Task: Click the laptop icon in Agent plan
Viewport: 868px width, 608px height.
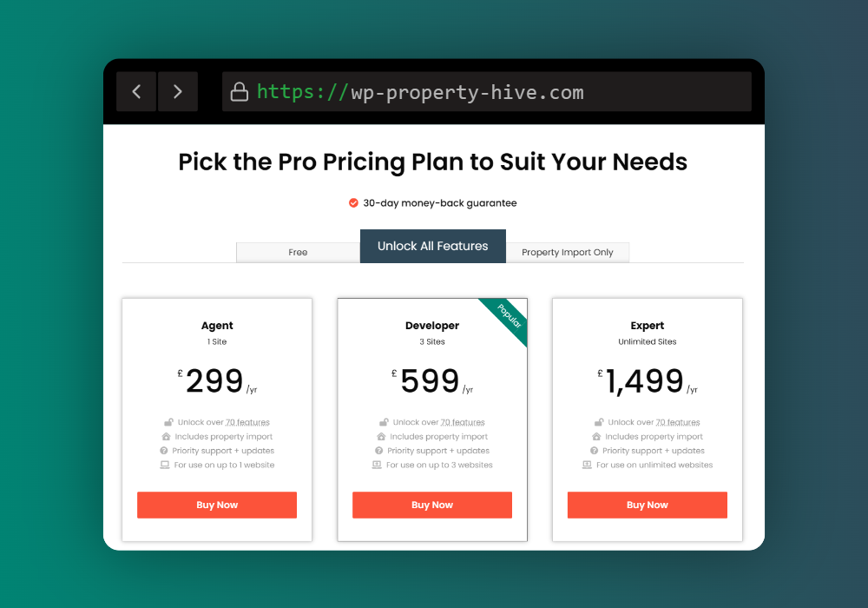Action: (x=164, y=466)
